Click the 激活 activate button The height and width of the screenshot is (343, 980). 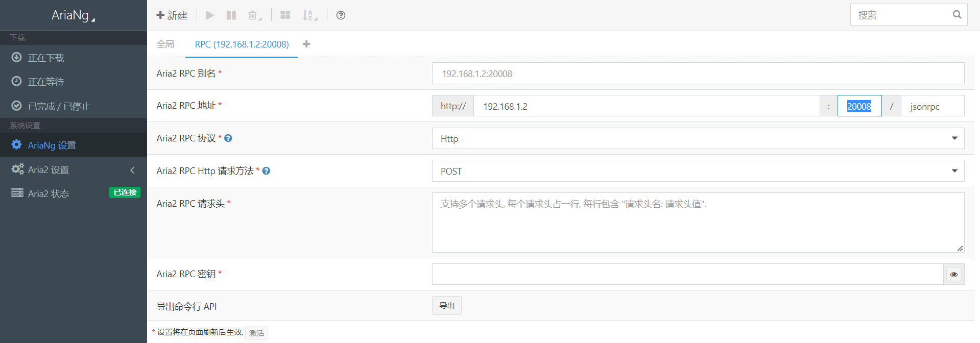pyautogui.click(x=256, y=333)
